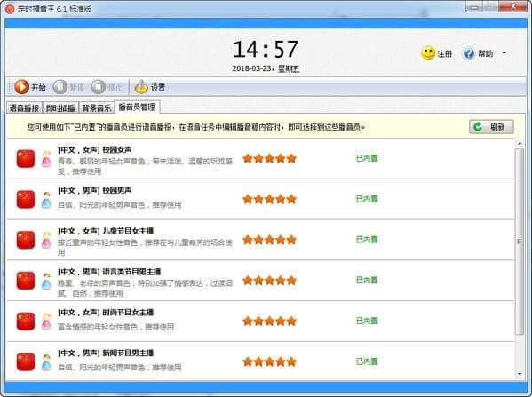Open 设置 settings from toolbar
Viewport: 532px width, 397px height.
[x=149, y=87]
